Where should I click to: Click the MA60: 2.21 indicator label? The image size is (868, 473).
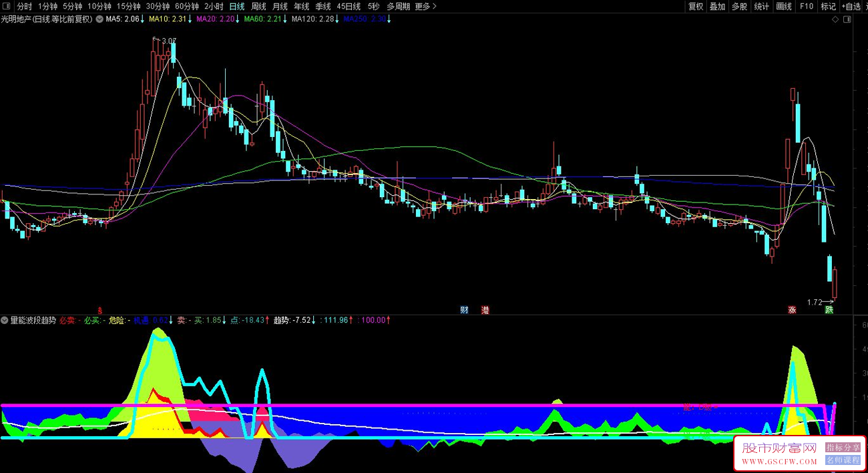pyautogui.click(x=262, y=19)
